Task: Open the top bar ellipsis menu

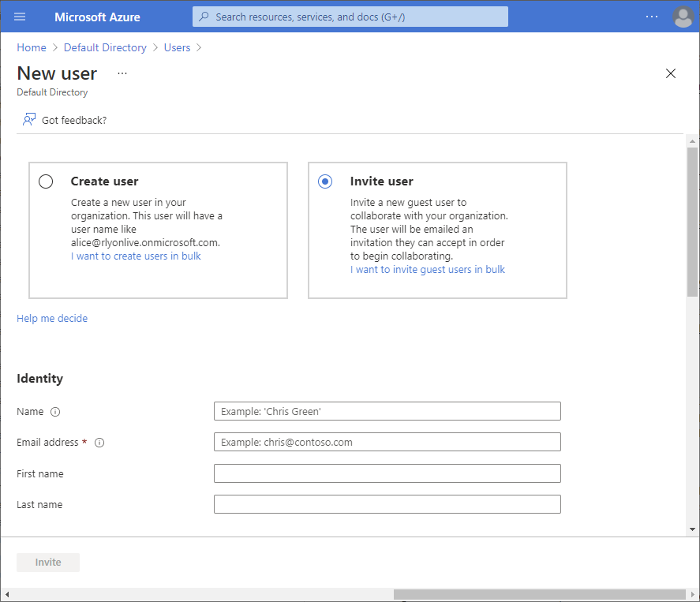Action: click(x=652, y=17)
